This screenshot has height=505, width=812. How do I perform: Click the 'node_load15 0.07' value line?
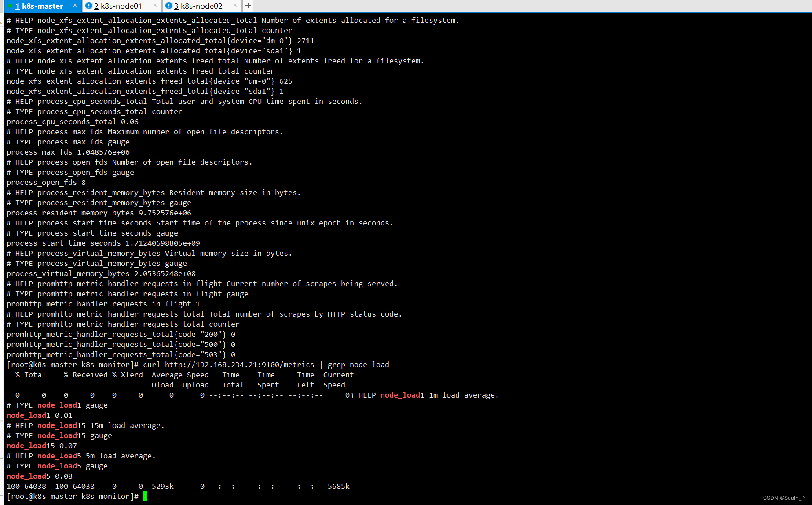[x=42, y=446]
